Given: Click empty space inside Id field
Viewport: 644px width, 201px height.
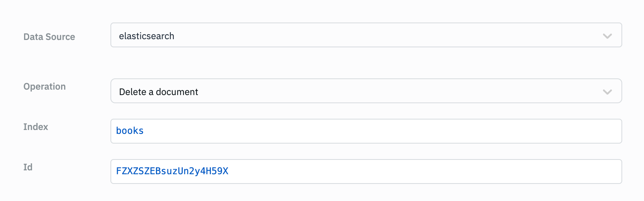Looking at the screenshot, I should pos(428,172).
